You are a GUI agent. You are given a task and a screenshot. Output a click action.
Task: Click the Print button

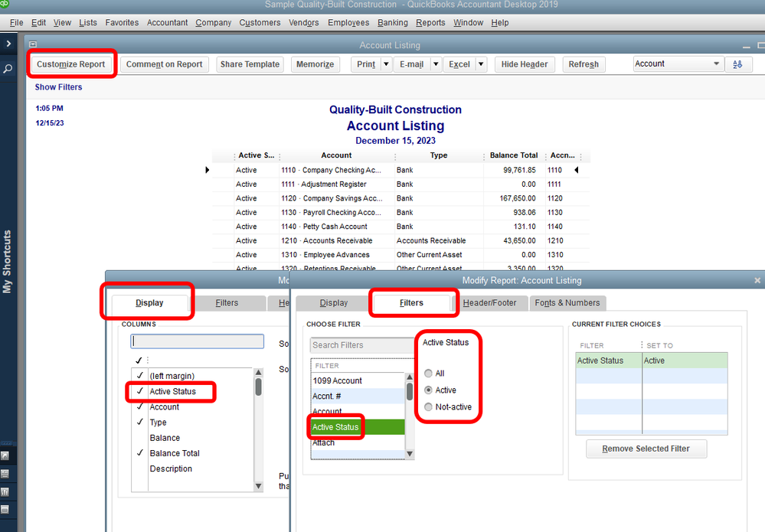366,64
